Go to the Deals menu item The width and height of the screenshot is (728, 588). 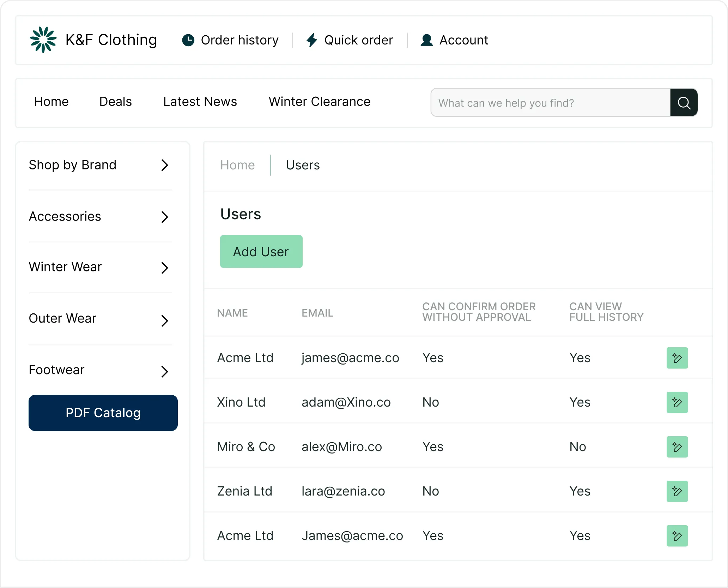click(x=115, y=102)
